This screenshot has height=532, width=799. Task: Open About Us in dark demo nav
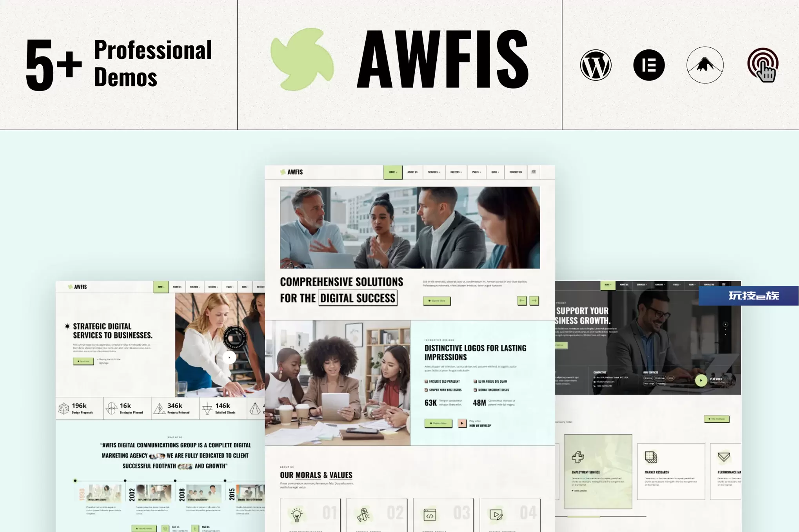tap(624, 284)
